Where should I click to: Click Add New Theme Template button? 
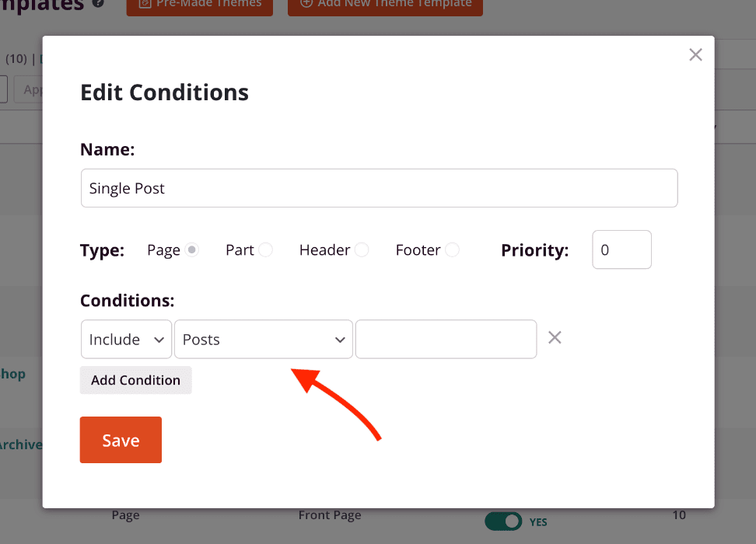tap(385, 4)
